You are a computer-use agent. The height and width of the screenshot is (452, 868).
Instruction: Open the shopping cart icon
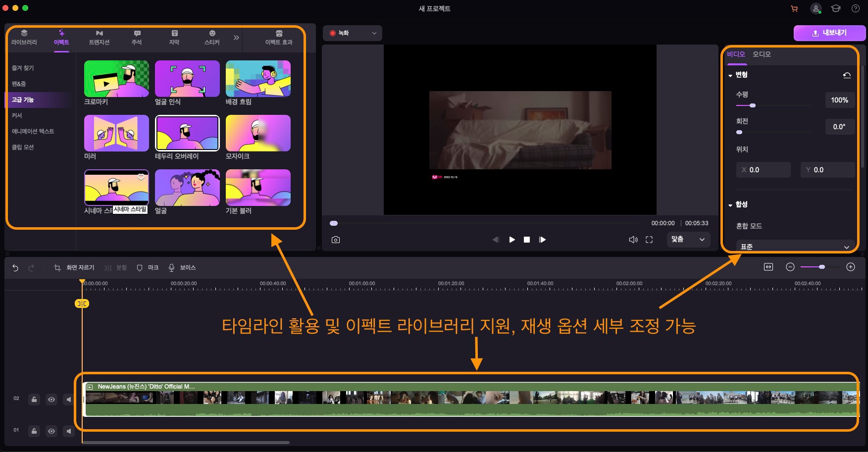[794, 8]
